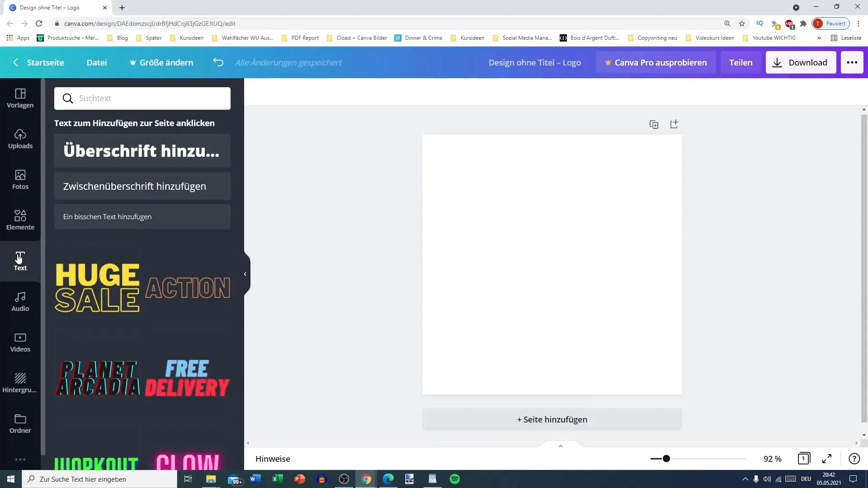Open the Fotos panel icon

pos(20,179)
